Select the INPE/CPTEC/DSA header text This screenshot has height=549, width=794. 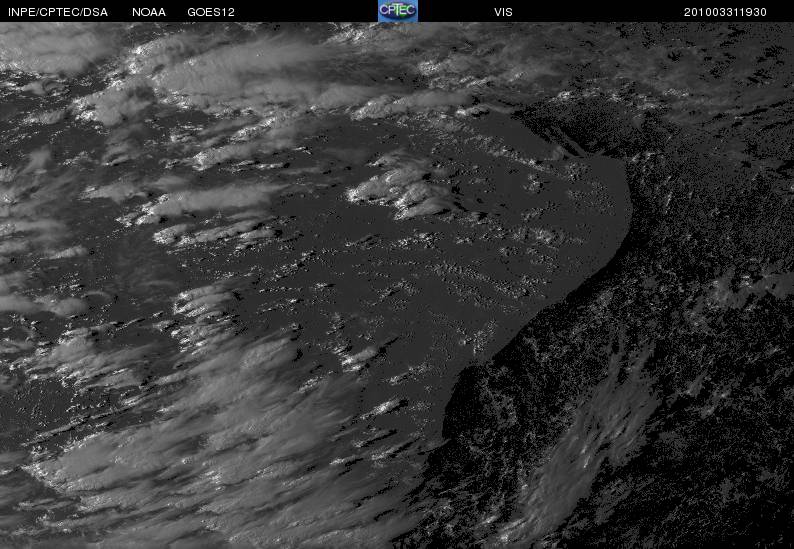click(58, 12)
